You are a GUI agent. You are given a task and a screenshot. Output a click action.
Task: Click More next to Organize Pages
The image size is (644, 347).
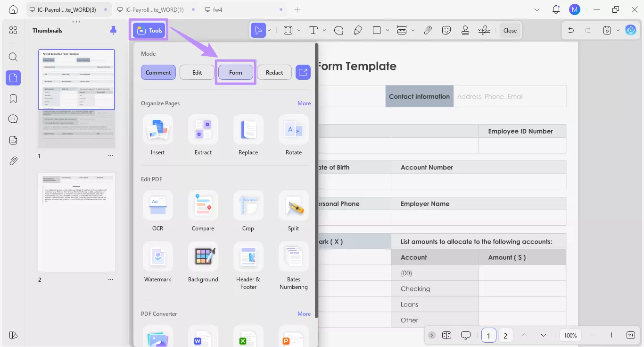pos(304,103)
